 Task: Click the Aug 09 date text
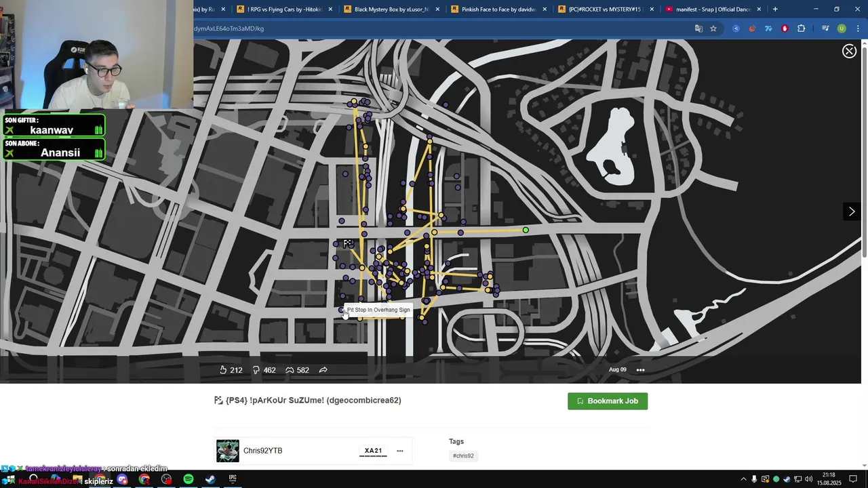point(618,370)
